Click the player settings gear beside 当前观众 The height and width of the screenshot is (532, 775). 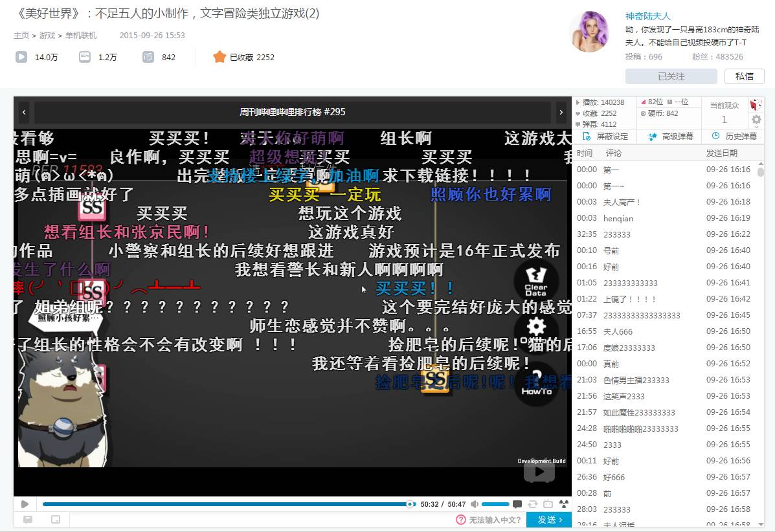[756, 120]
